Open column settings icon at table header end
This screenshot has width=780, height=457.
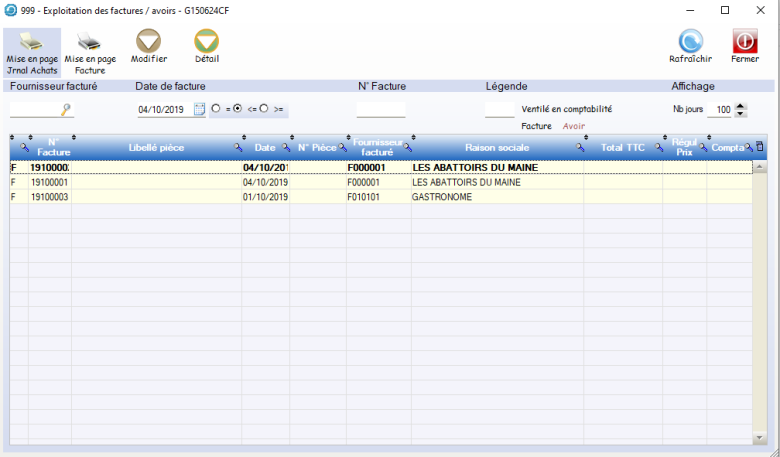coord(759,148)
